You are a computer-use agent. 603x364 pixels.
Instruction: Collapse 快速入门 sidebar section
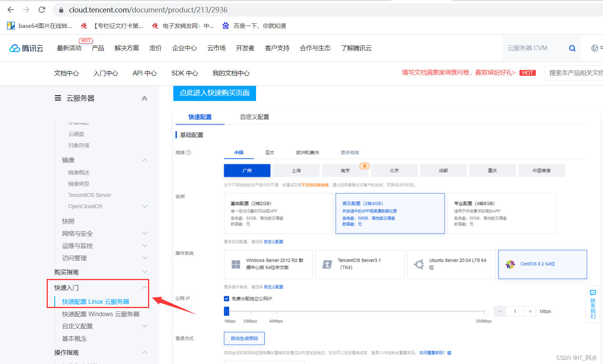[145, 287]
